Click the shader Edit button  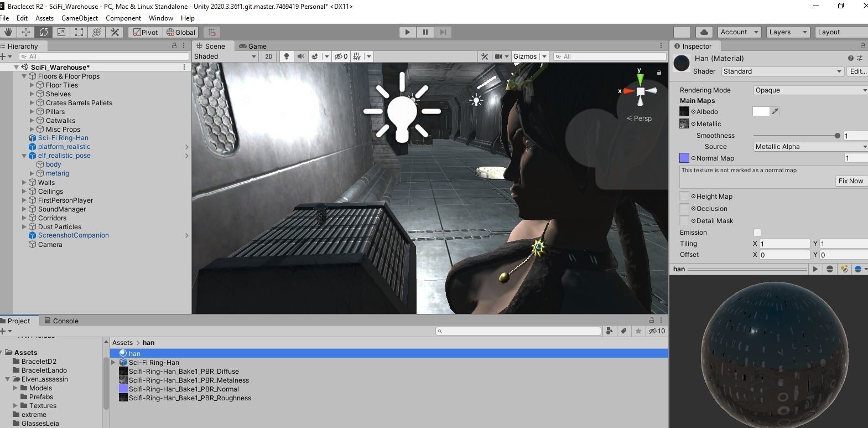(857, 71)
